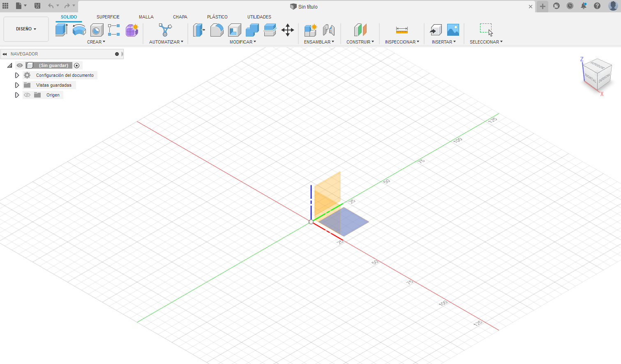Select the Hole tool
Viewport: 621px width, 364px height.
97,30
